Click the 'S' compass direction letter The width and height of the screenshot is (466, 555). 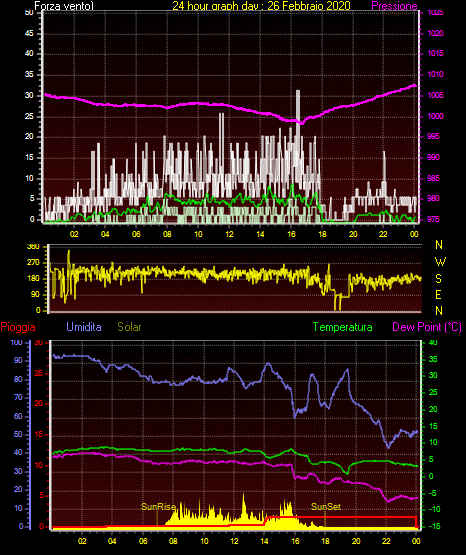438,279
